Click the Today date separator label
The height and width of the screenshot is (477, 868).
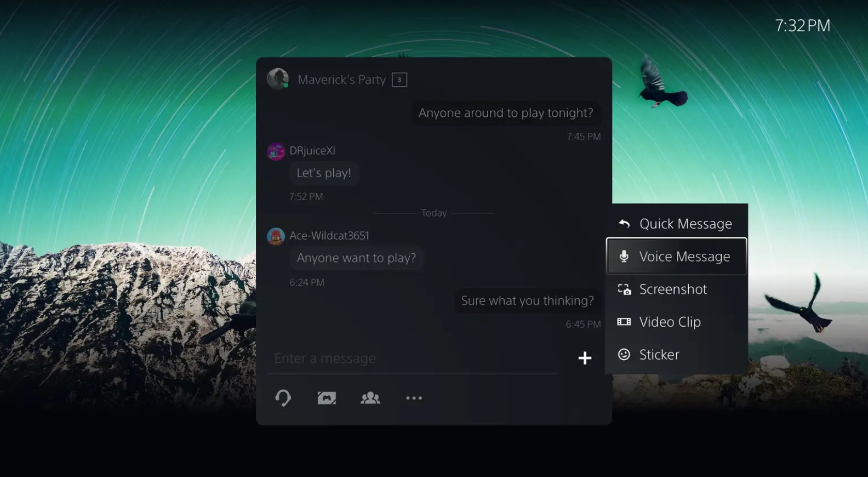pos(434,213)
